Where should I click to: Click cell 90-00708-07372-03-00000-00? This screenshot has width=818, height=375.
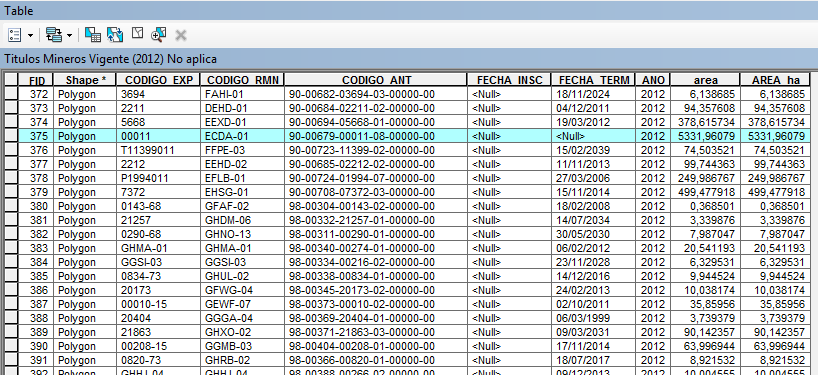(376, 192)
